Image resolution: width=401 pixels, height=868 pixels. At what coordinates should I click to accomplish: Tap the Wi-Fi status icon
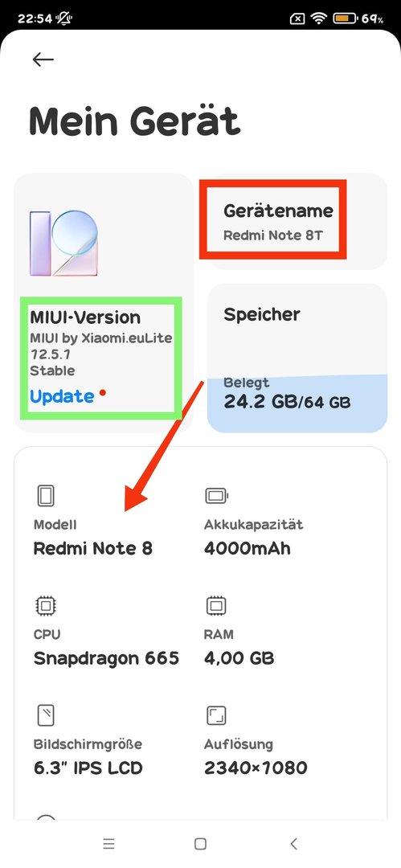[318, 18]
